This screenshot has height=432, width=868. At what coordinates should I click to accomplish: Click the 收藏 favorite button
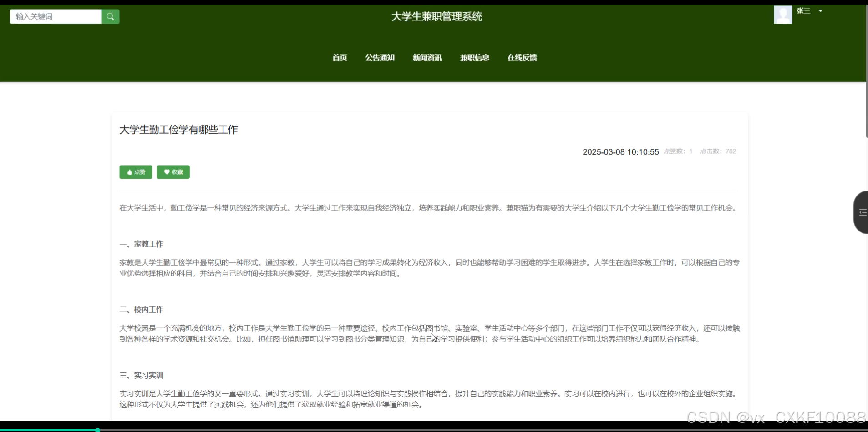coord(173,172)
